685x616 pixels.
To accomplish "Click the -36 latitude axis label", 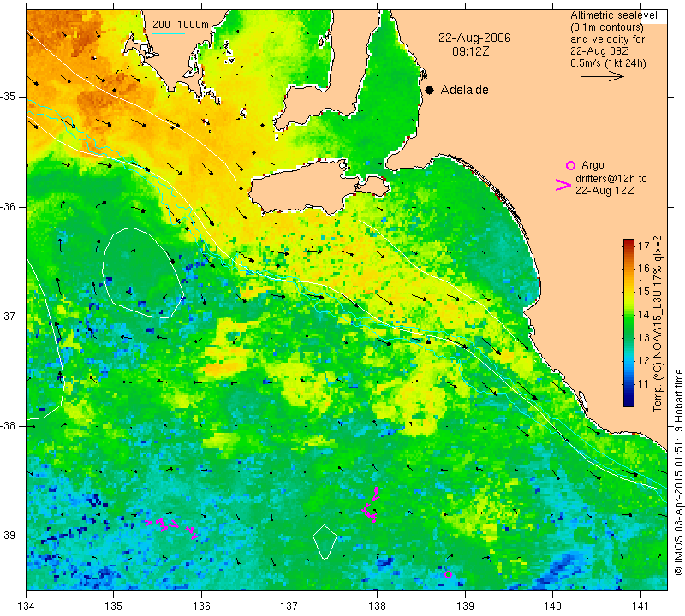I will click(x=9, y=206).
